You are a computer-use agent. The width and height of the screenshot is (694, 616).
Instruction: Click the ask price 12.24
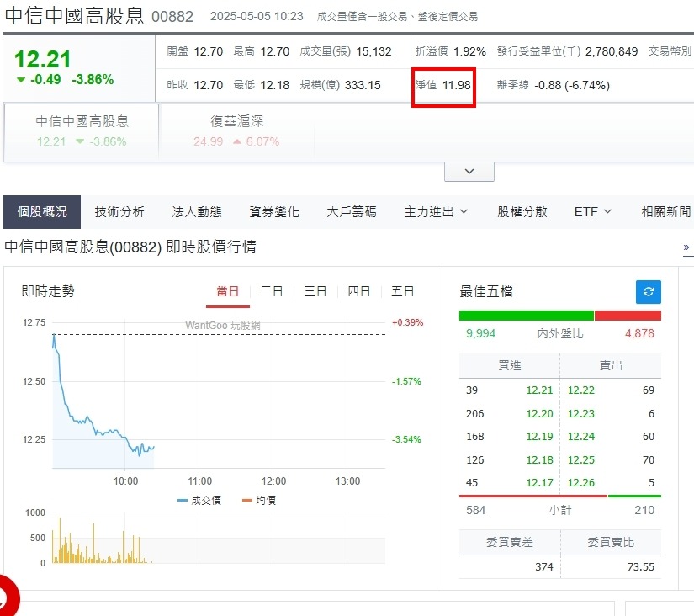pyautogui.click(x=581, y=437)
